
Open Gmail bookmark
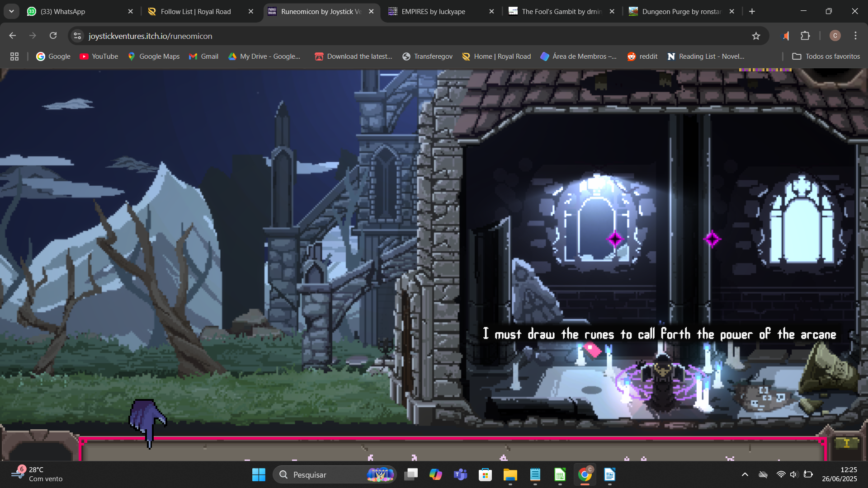pos(203,56)
